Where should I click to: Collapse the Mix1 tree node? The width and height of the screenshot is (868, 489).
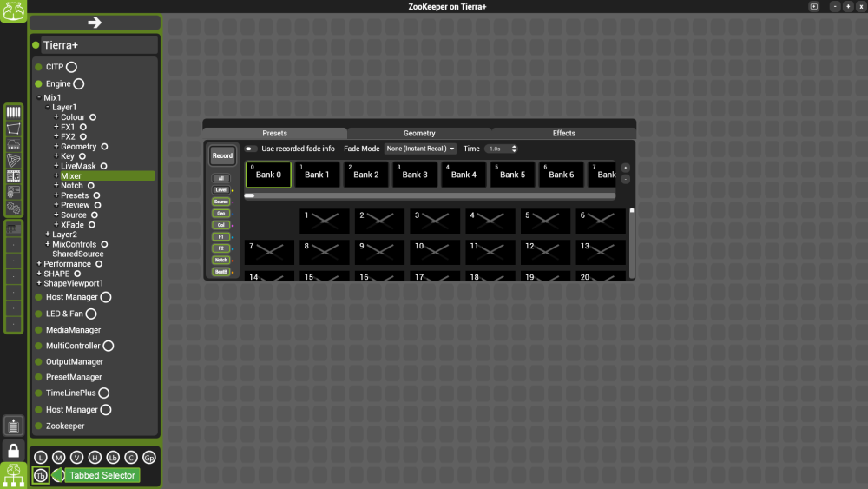point(39,97)
